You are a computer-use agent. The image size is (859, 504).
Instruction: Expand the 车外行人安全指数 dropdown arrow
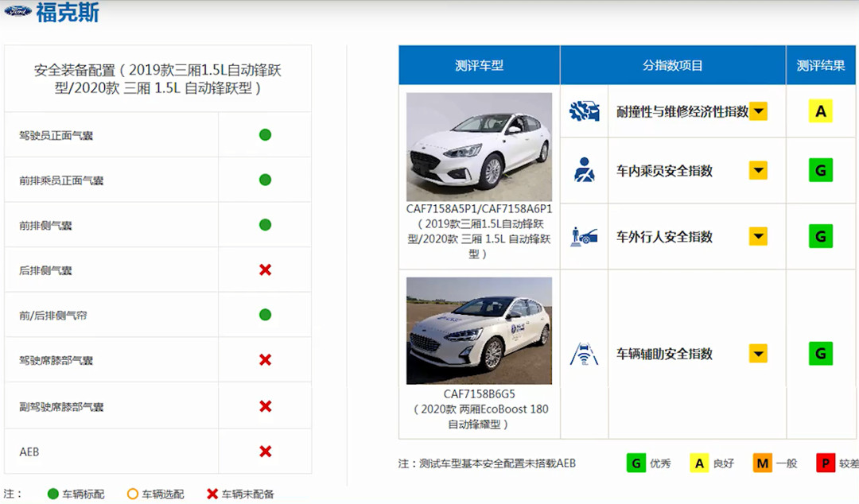point(759,236)
